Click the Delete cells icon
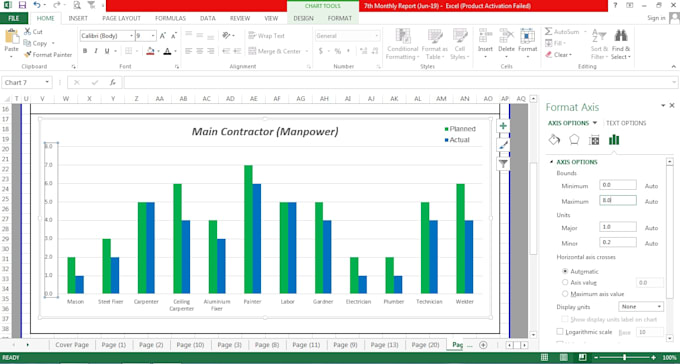Viewport: 680px width, 364px height. [x=506, y=36]
